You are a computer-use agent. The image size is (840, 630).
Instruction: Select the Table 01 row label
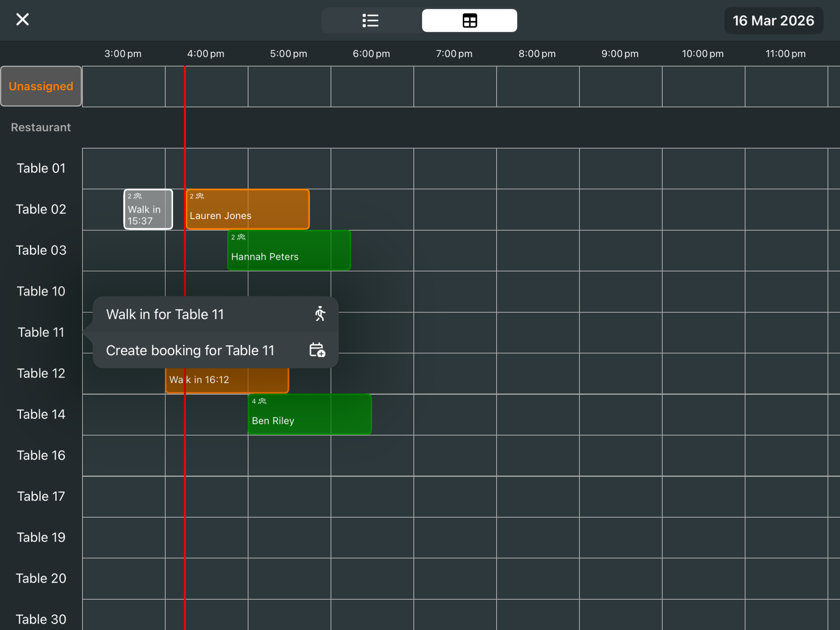tap(41, 168)
